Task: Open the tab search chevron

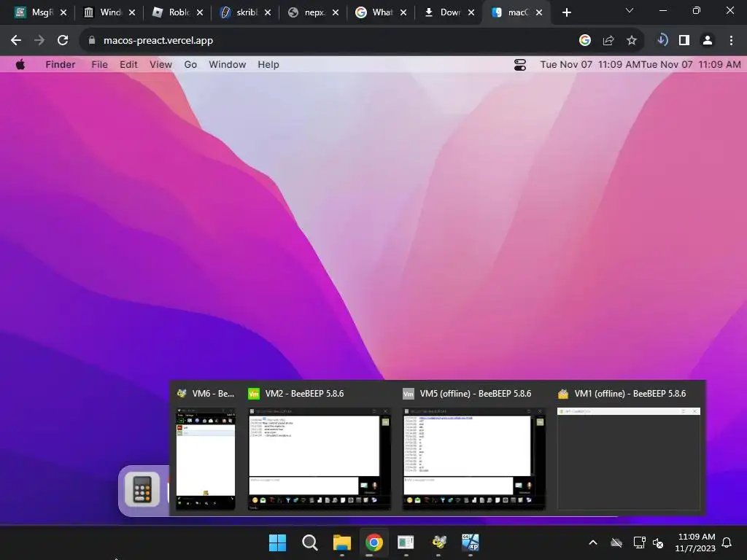Action: (x=630, y=10)
